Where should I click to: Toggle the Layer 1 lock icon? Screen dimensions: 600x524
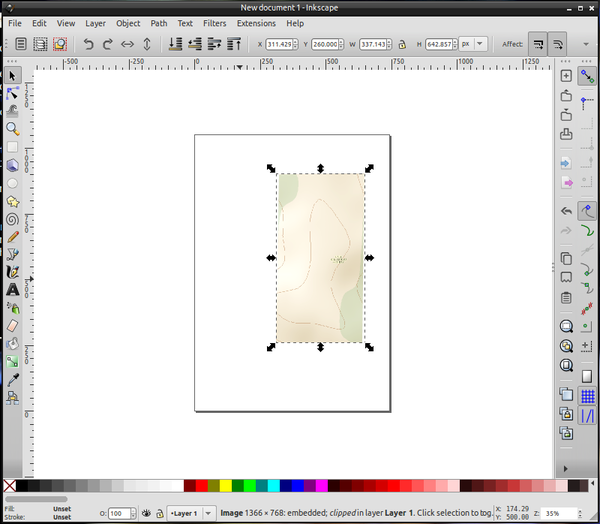(159, 513)
